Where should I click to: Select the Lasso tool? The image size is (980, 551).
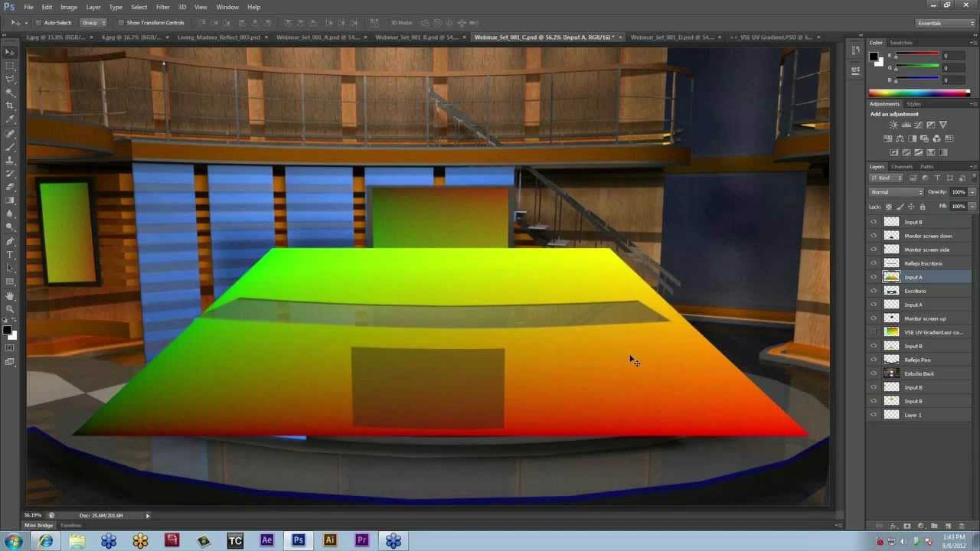[x=10, y=79]
